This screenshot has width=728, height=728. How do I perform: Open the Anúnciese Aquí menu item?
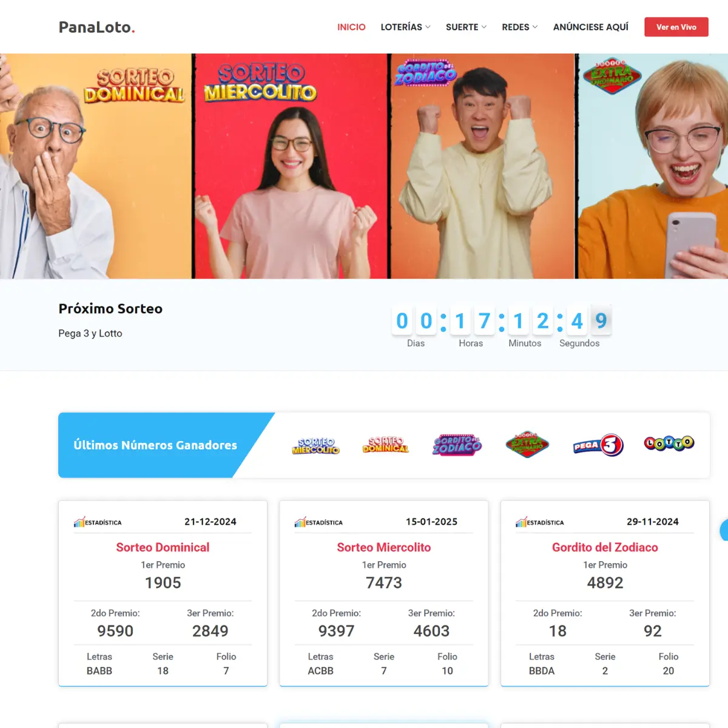pyautogui.click(x=591, y=27)
